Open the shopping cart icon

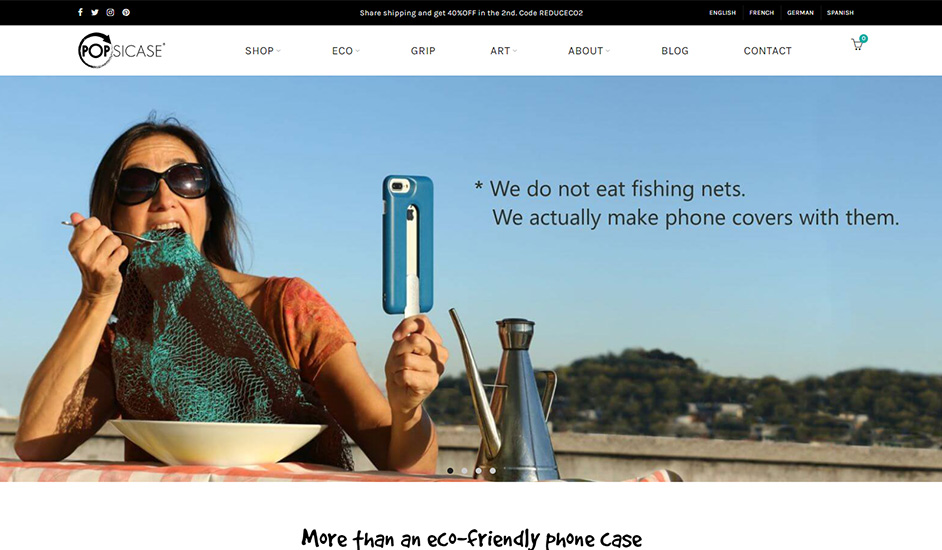pyautogui.click(x=858, y=44)
